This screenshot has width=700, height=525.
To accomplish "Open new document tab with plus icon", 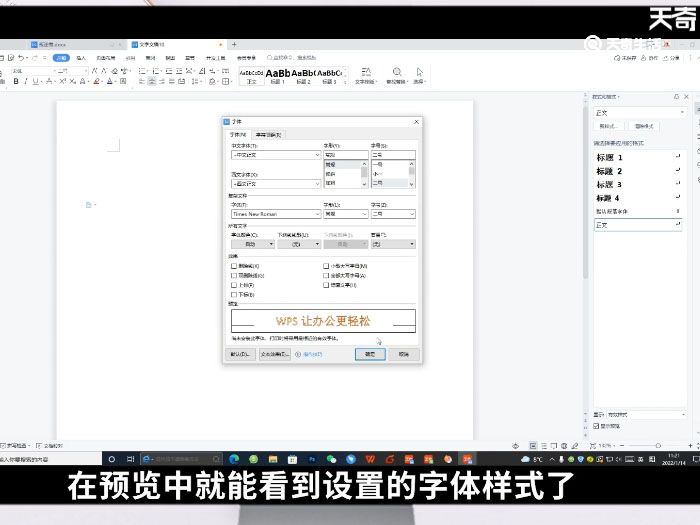I will (234, 45).
